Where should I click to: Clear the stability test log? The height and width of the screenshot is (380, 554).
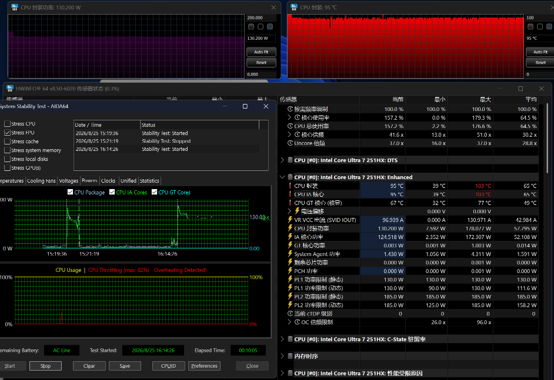pos(89,366)
